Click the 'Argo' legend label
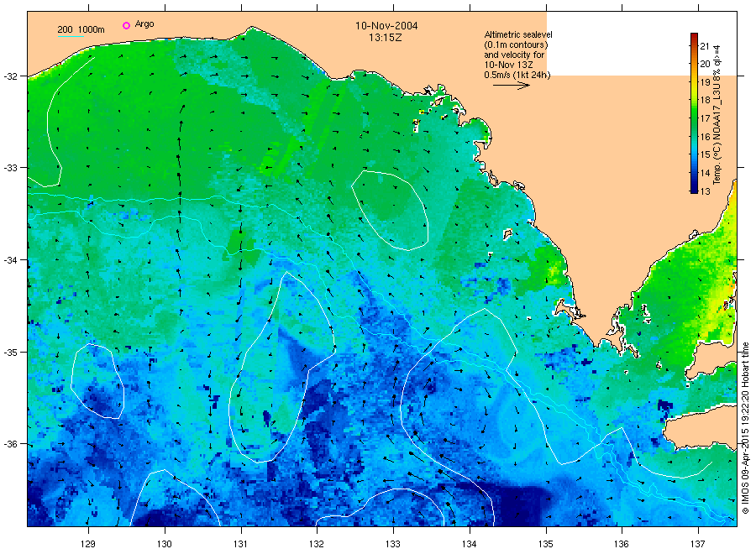Viewport: 756px width, 554px height. point(144,24)
